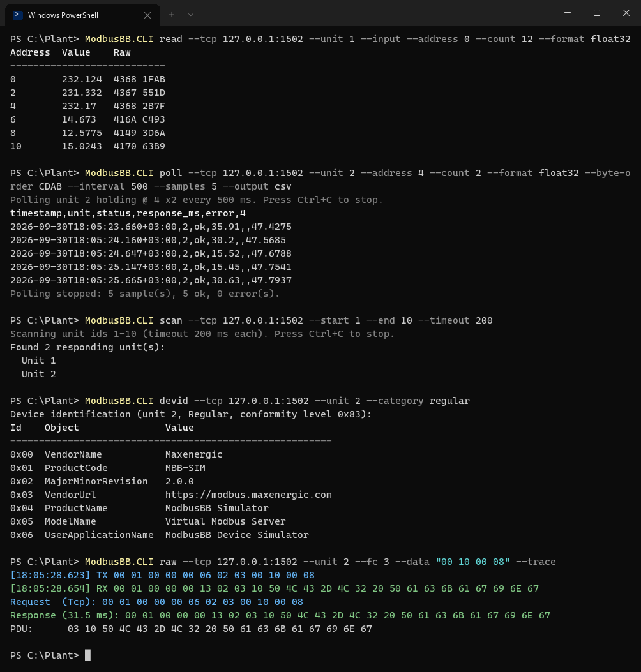Minimize the terminal window
This screenshot has height=672, width=641.
point(568,13)
